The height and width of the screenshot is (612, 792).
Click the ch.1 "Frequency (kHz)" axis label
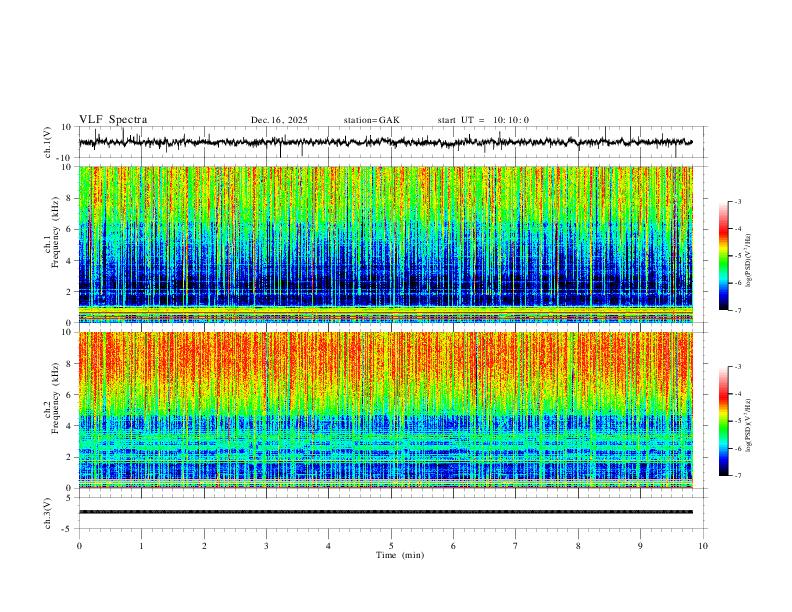(55, 232)
